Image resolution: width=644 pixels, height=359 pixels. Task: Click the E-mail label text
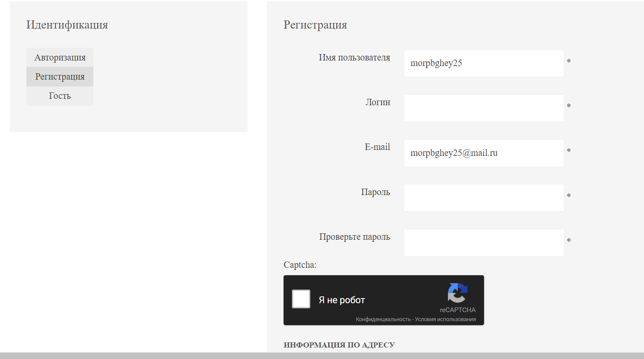click(377, 147)
